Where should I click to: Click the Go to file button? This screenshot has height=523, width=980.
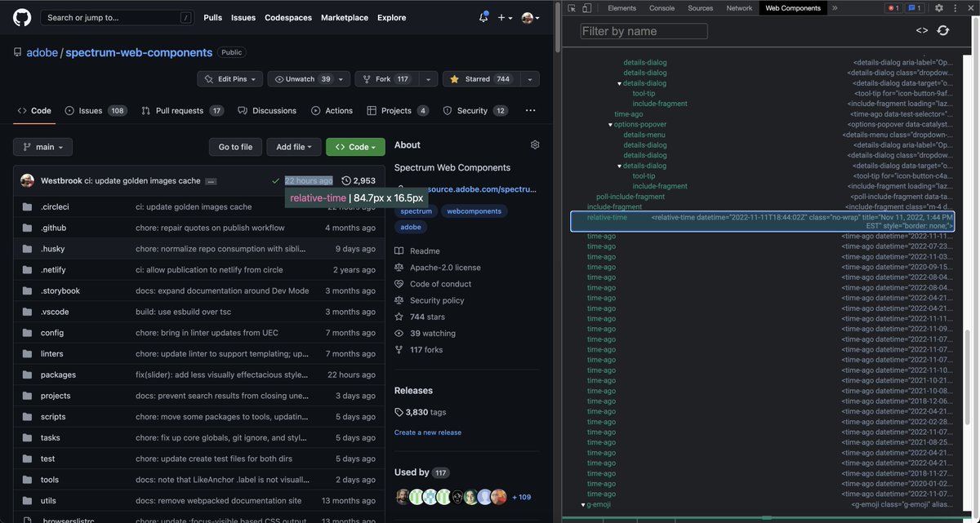pos(235,147)
